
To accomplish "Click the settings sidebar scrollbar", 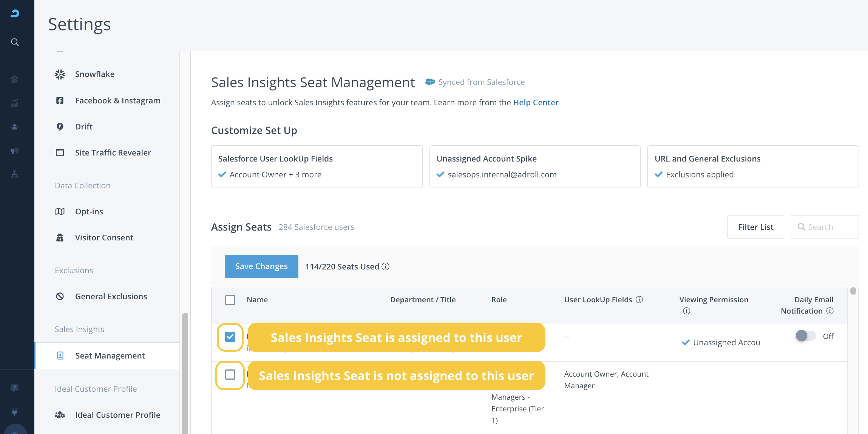I will pos(185,373).
